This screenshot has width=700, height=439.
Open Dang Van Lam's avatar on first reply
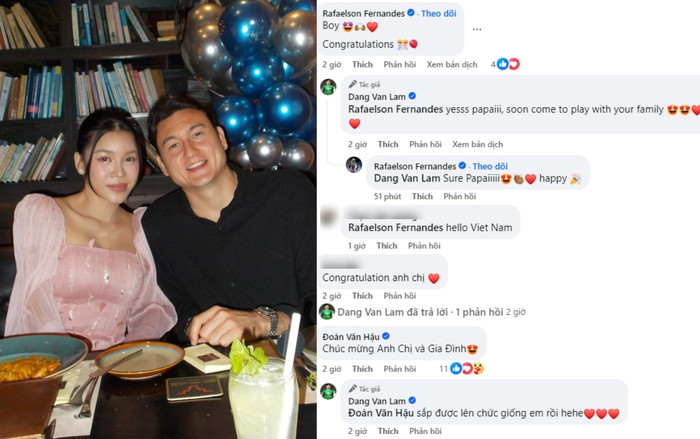tap(328, 87)
